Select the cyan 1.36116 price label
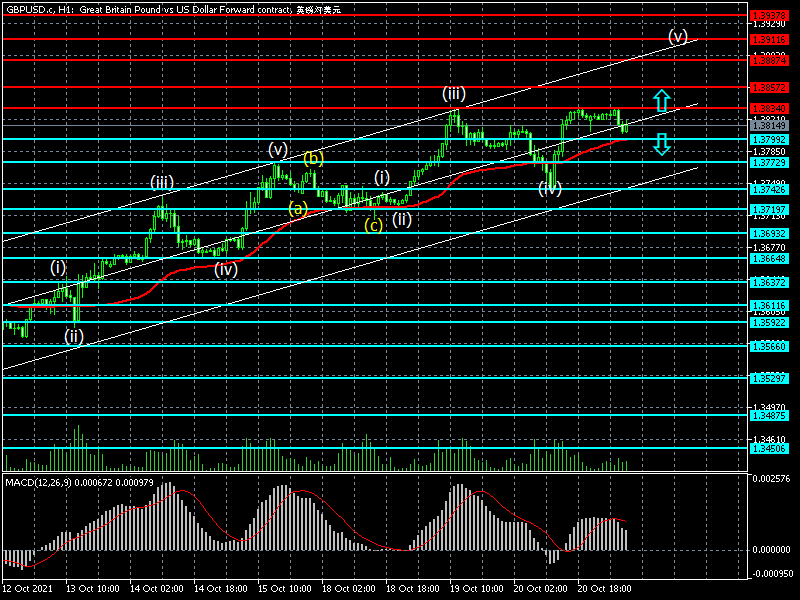This screenshot has height=600, width=800. point(769,306)
